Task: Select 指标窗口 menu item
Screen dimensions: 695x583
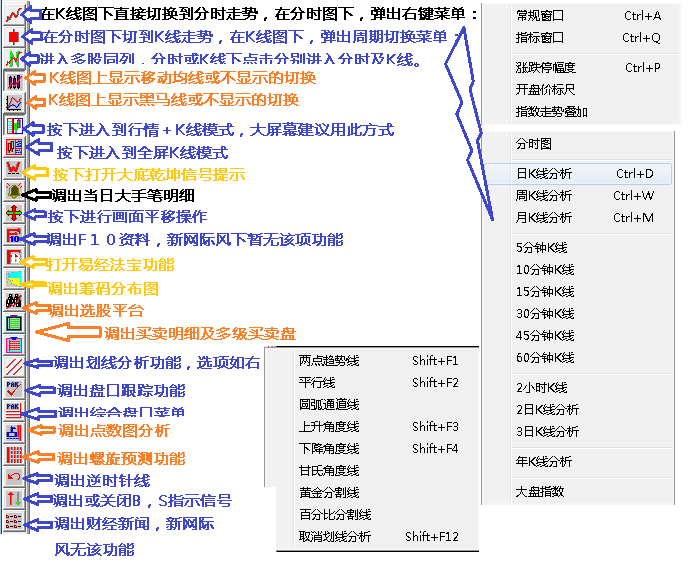Action: [x=581, y=38]
